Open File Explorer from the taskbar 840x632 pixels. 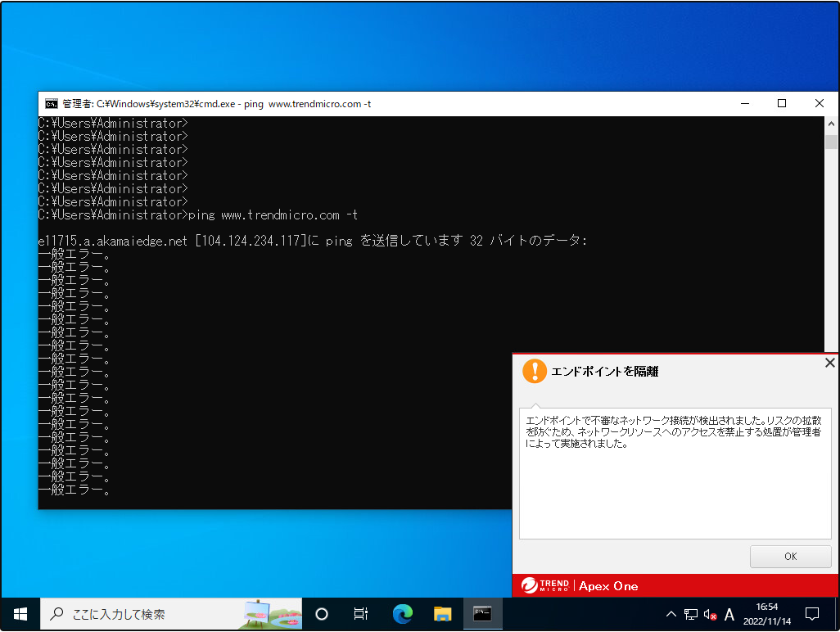coord(442,614)
